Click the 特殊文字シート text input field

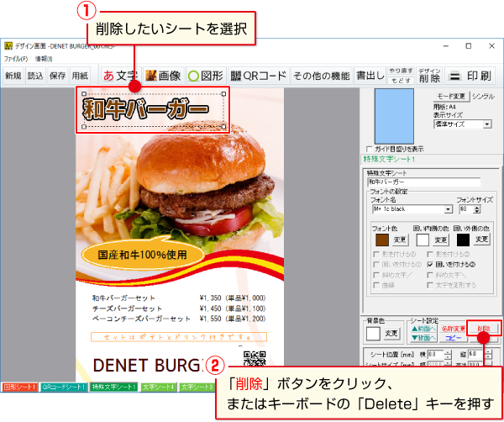pyautogui.click(x=423, y=181)
